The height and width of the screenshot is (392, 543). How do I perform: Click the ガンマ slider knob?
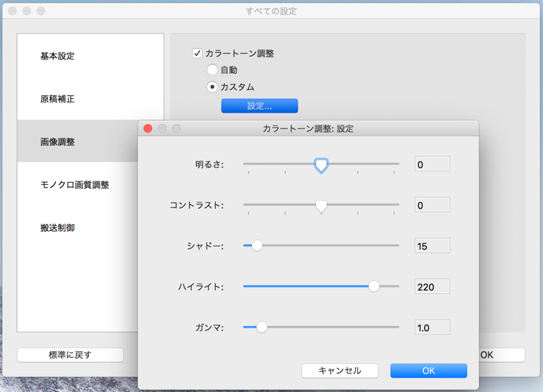(261, 328)
